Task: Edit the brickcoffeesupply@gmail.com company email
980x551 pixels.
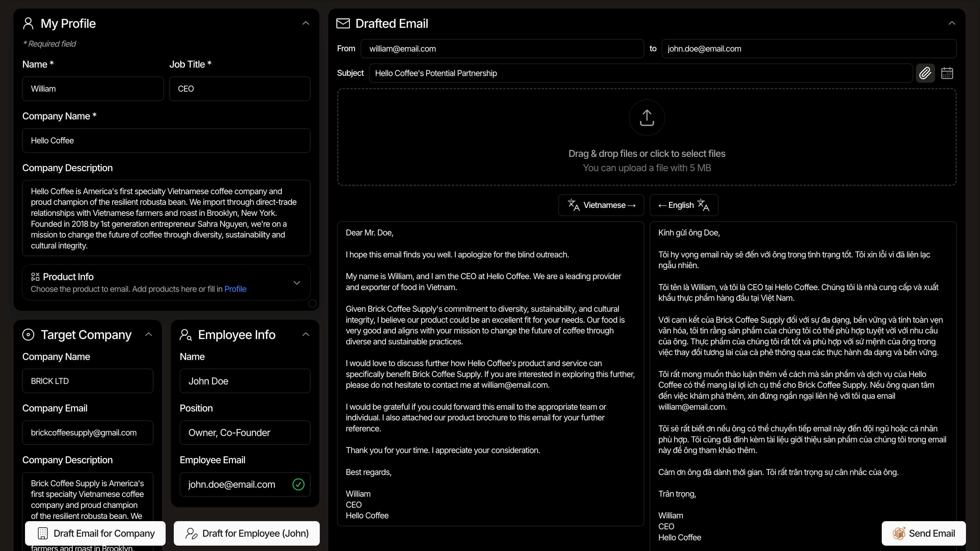Action: 88,432
